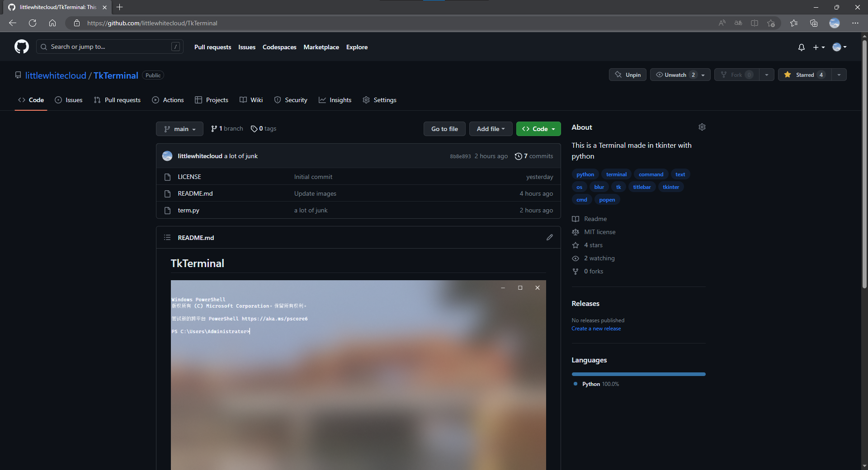Click the Python languages bar
The height and width of the screenshot is (470, 868).
[x=638, y=374]
